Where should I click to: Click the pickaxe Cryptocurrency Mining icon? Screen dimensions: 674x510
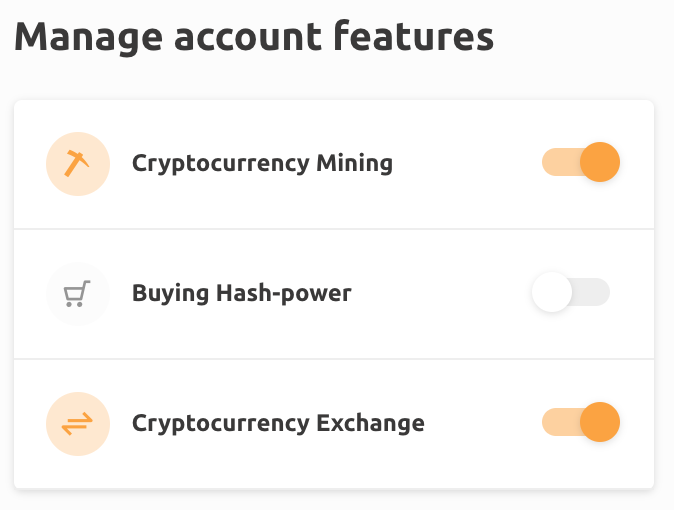[x=77, y=163]
